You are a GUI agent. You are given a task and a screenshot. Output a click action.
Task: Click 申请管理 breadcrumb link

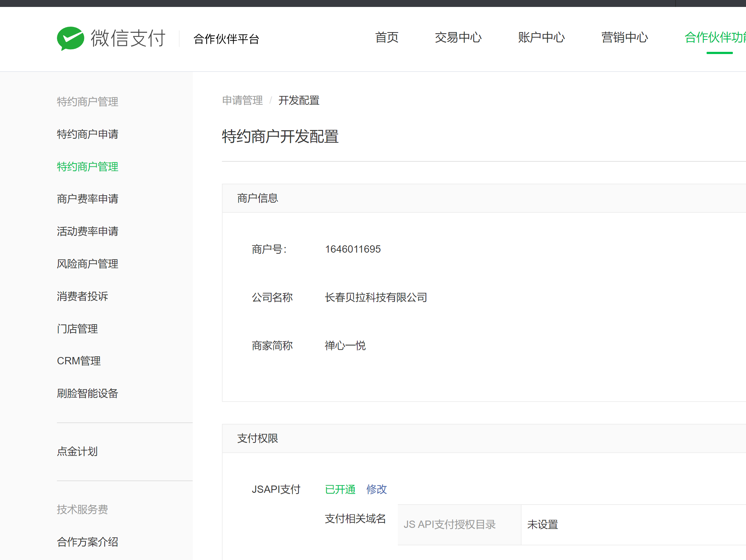pos(242,100)
